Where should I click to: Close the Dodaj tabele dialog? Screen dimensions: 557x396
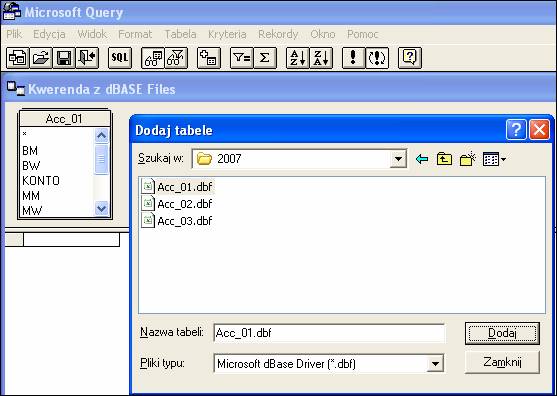tap(539, 130)
